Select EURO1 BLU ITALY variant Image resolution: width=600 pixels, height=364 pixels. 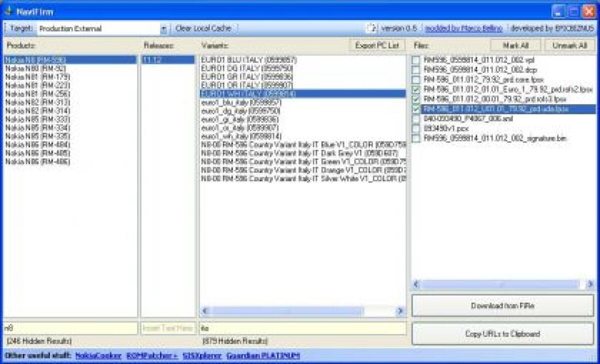pyautogui.click(x=248, y=60)
